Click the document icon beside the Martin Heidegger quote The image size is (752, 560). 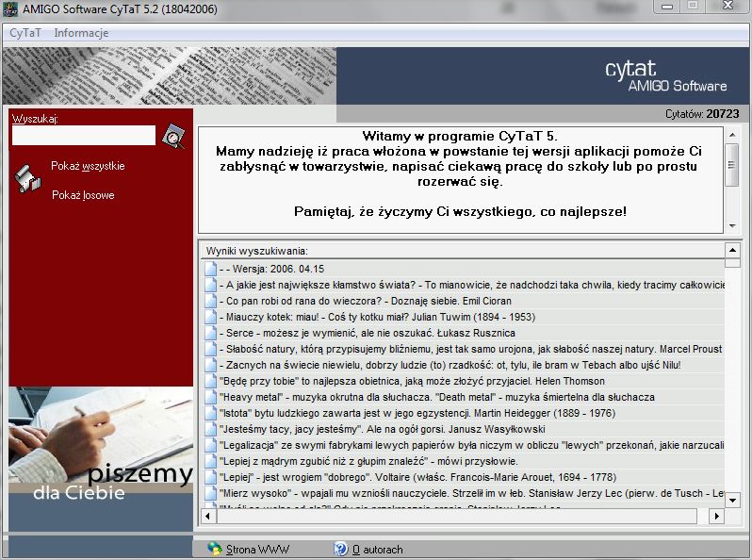pos(210,413)
